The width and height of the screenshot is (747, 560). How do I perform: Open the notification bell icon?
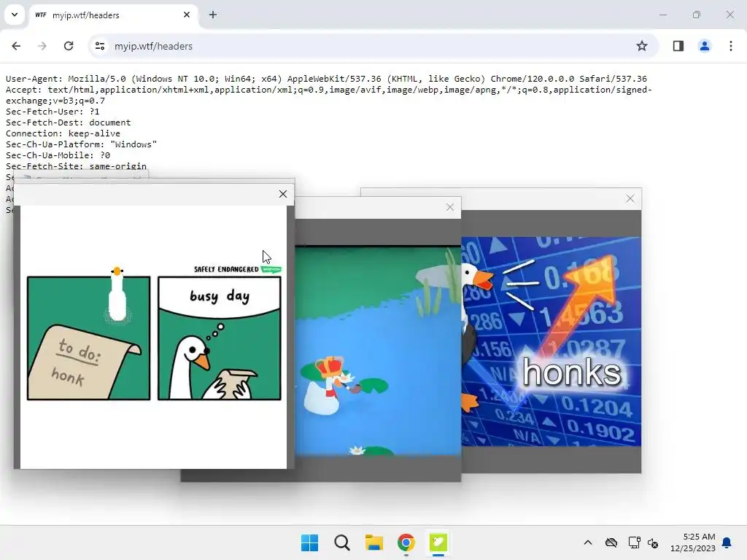(727, 542)
